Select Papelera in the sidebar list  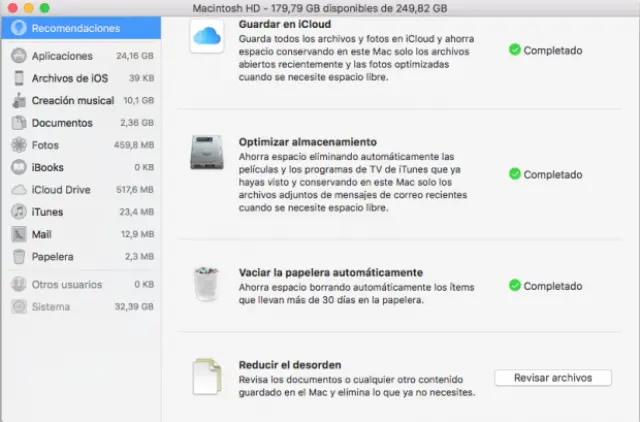tap(53, 256)
